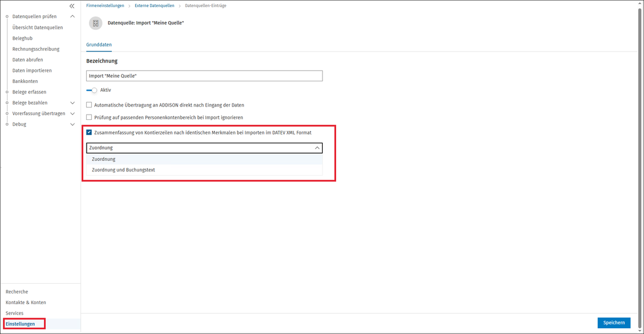Open Einstellungen in the bottom menu

(20, 323)
